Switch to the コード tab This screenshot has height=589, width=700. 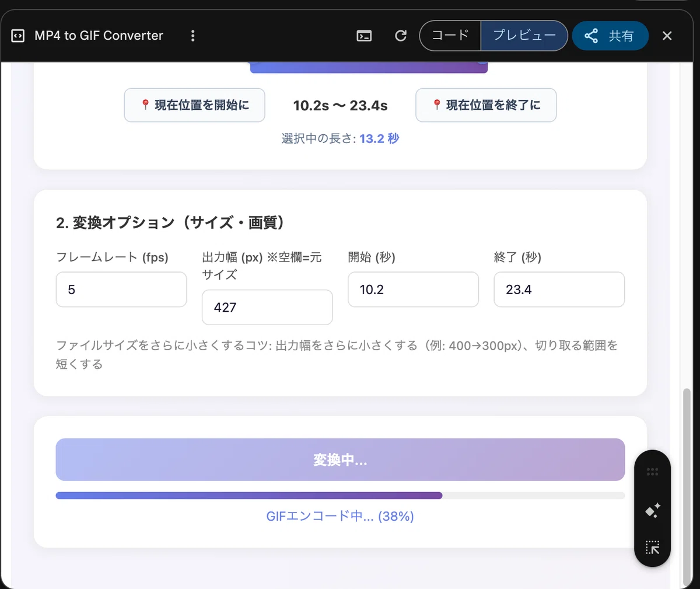[450, 36]
